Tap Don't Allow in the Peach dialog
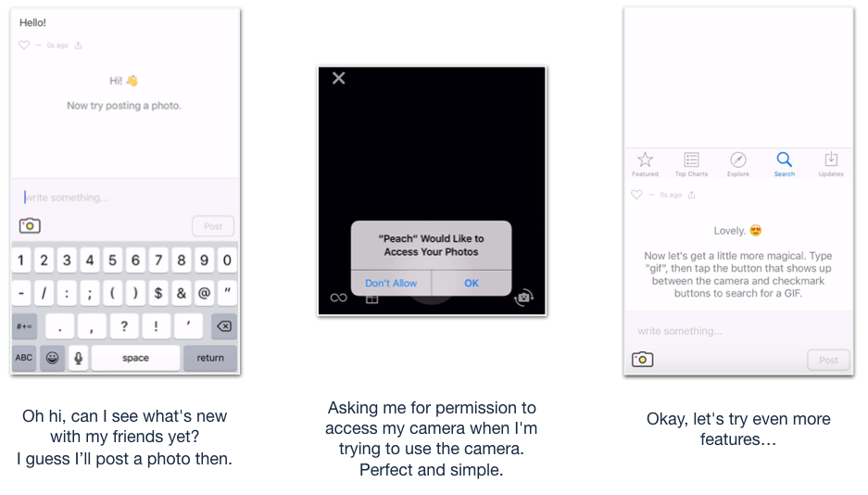 click(391, 283)
